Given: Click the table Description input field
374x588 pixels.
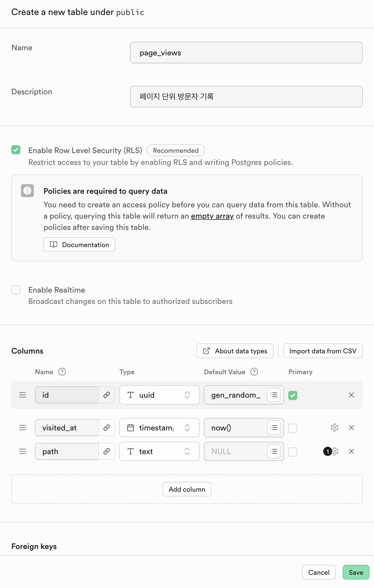Looking at the screenshot, I should [x=246, y=97].
